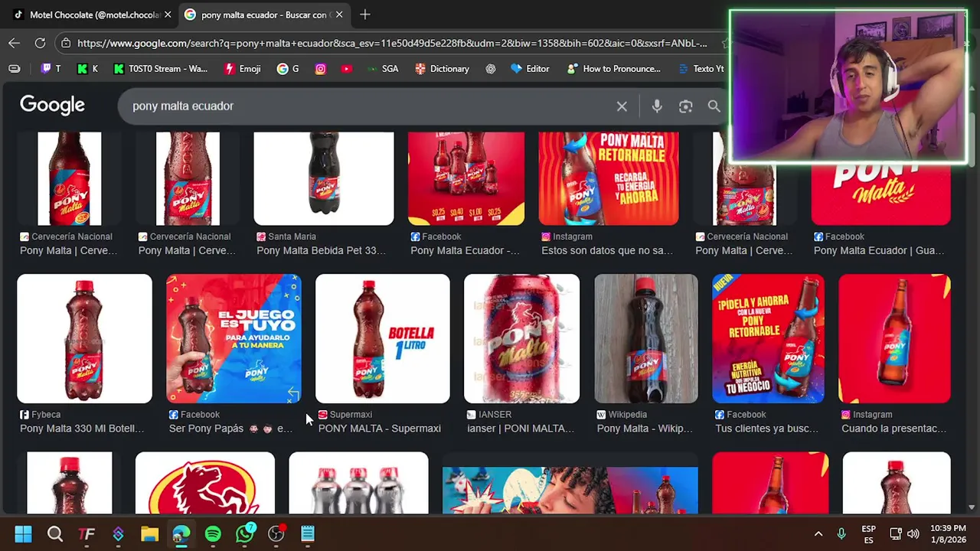Open the Editor bookmark
This screenshot has height=551, width=980.
[530, 69]
